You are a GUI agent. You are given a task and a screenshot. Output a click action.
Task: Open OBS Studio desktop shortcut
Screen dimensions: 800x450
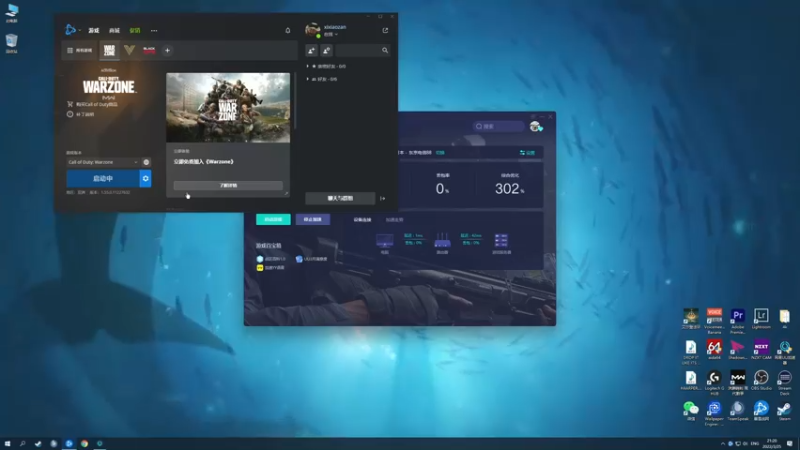761,380
